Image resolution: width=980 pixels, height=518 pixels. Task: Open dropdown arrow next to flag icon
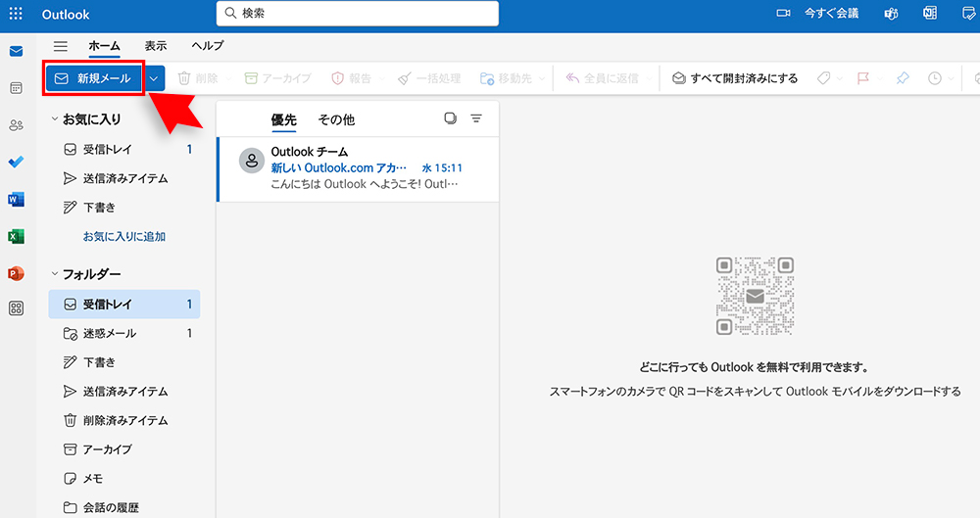click(879, 78)
